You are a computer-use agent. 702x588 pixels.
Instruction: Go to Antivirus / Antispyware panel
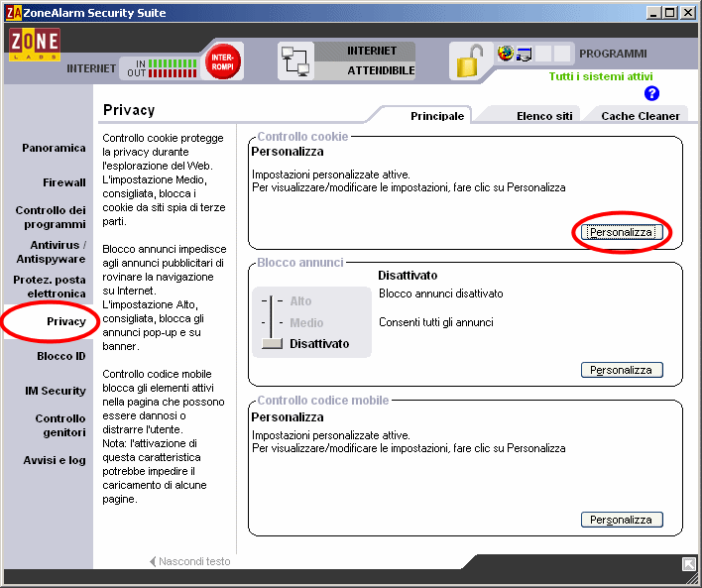[58, 252]
